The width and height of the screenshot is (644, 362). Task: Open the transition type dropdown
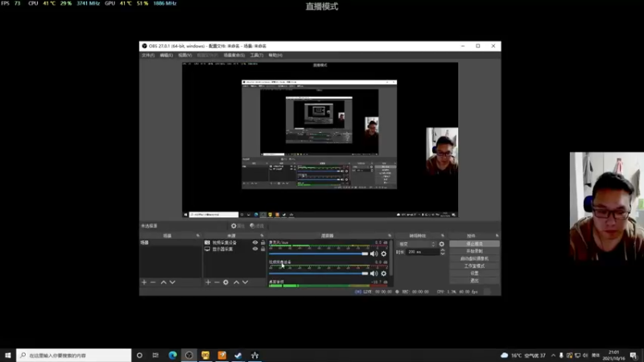(x=417, y=244)
